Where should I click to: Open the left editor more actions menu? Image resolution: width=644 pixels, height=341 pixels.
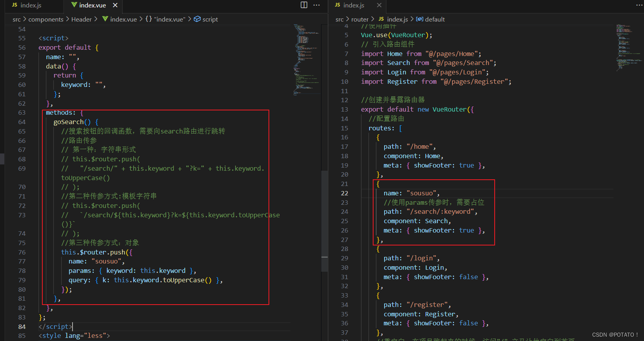point(317,5)
